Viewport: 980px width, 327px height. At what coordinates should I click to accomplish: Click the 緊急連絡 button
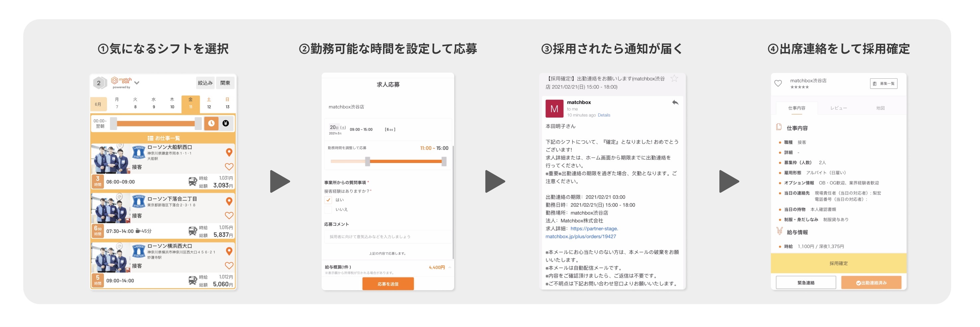click(806, 283)
